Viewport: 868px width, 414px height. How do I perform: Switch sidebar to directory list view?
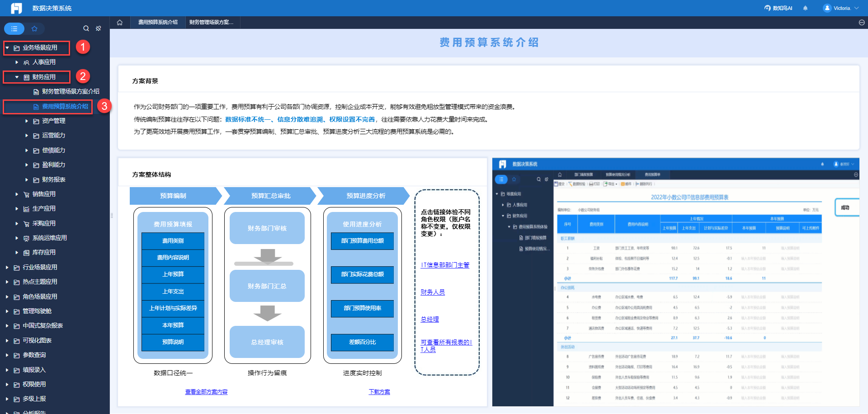pyautogui.click(x=14, y=28)
